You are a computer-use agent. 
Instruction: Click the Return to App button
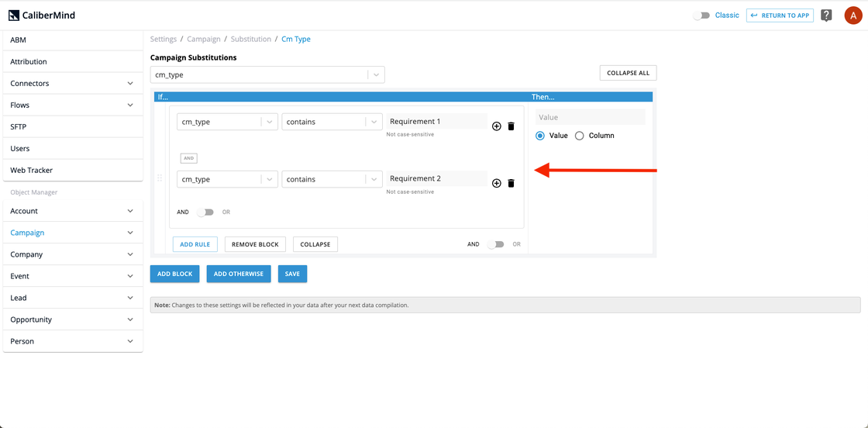pos(780,16)
